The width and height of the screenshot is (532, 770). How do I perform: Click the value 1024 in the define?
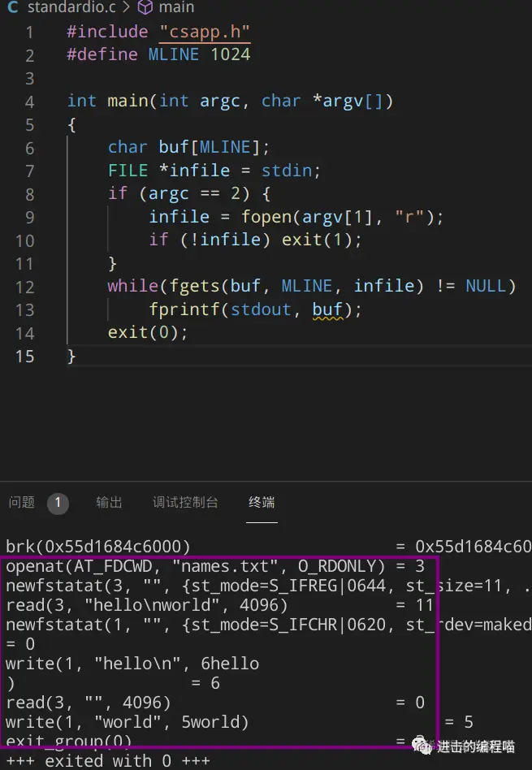[x=231, y=54]
